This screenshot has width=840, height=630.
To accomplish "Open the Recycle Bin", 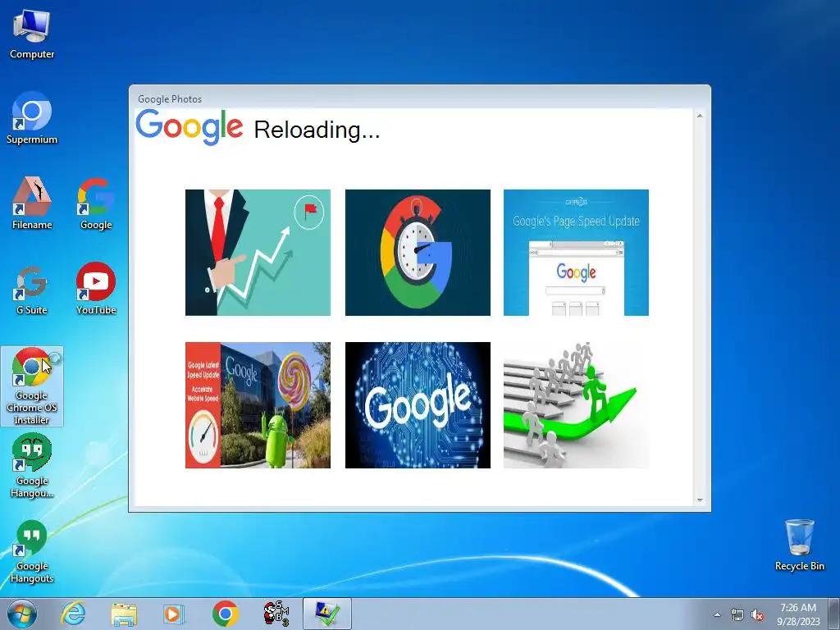I will click(799, 545).
